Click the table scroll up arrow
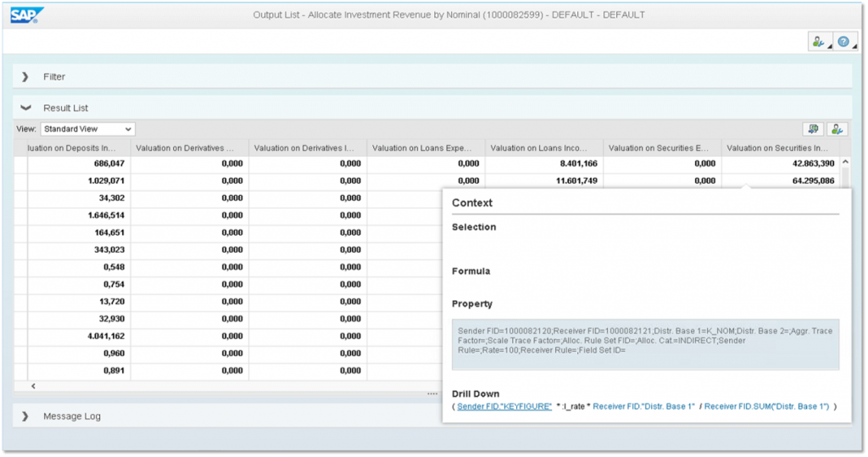This screenshot has height=457, width=868. pos(845,162)
